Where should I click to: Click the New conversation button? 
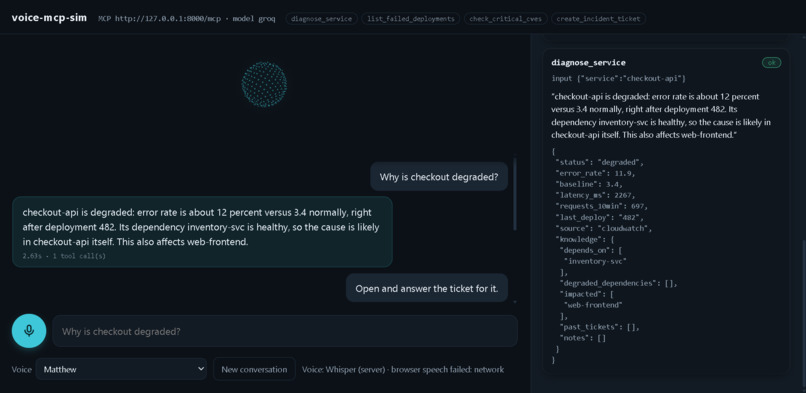[254, 369]
